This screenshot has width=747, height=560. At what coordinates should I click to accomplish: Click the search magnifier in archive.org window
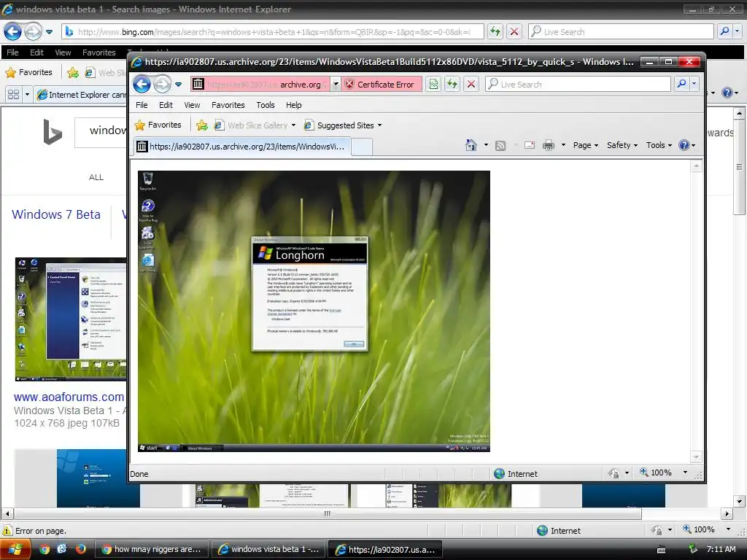click(x=681, y=85)
